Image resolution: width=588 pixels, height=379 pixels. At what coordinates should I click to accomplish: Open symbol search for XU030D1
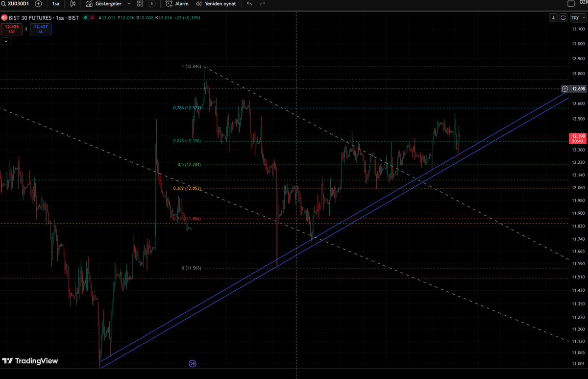coord(16,3)
